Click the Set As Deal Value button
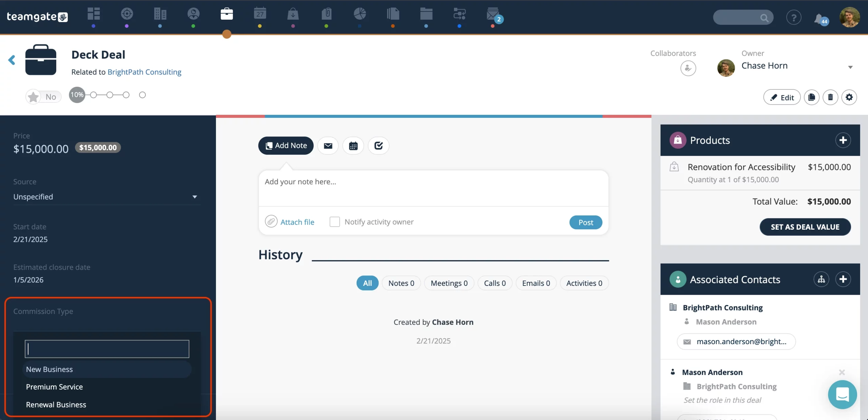Viewport: 868px width, 420px height. 805,227
